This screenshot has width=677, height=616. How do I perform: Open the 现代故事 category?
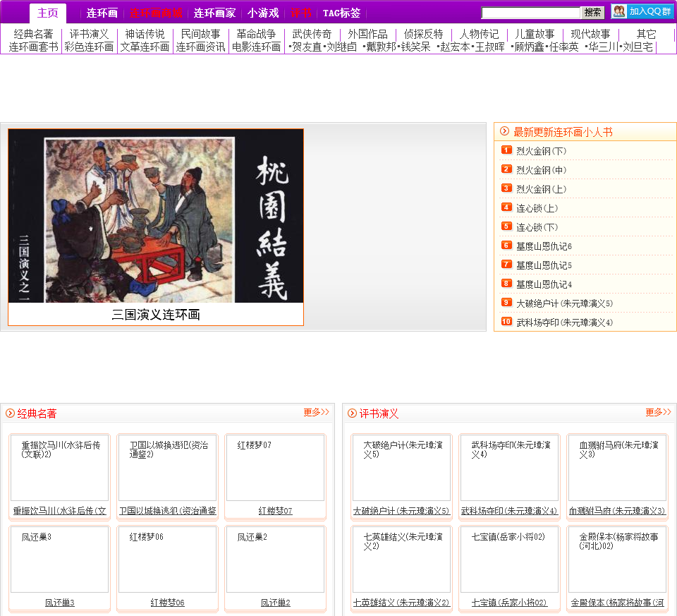point(590,34)
